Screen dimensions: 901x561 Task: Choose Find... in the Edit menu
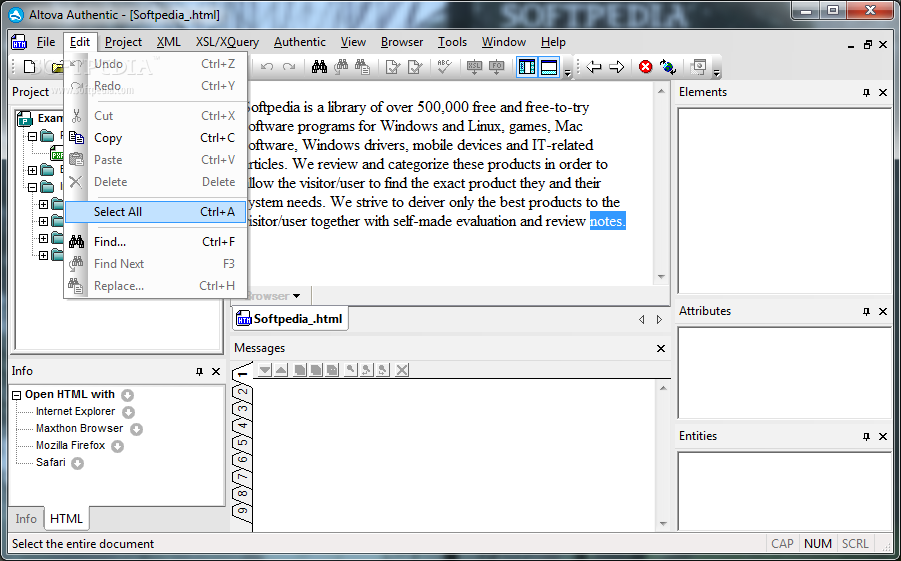tap(156, 242)
